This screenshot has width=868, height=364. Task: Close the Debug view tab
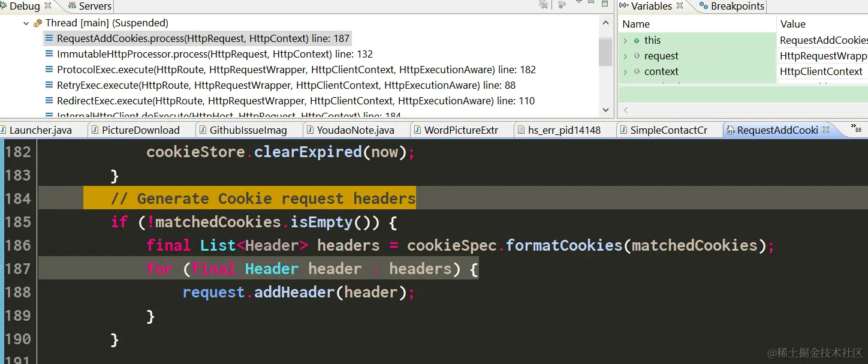[x=48, y=5]
